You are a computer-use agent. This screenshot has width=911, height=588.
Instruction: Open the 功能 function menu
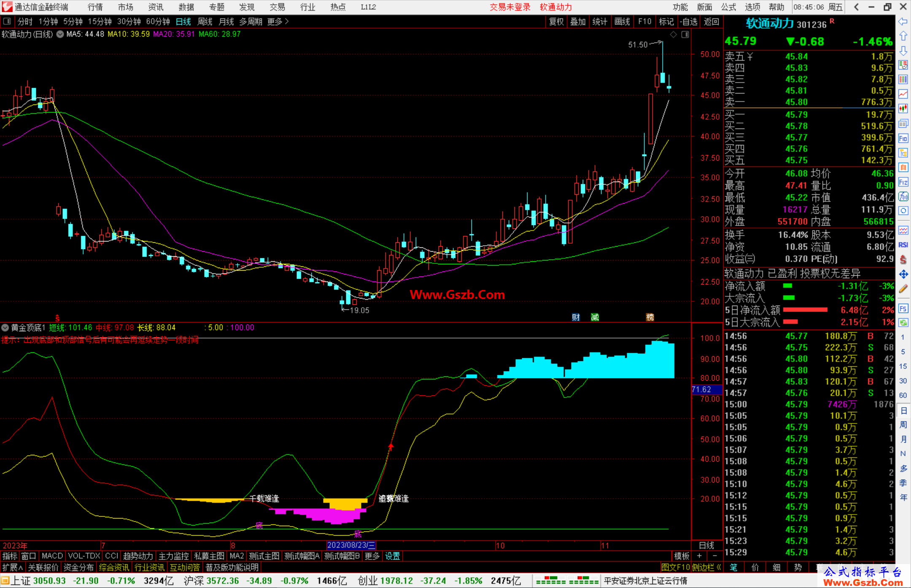[x=680, y=7]
